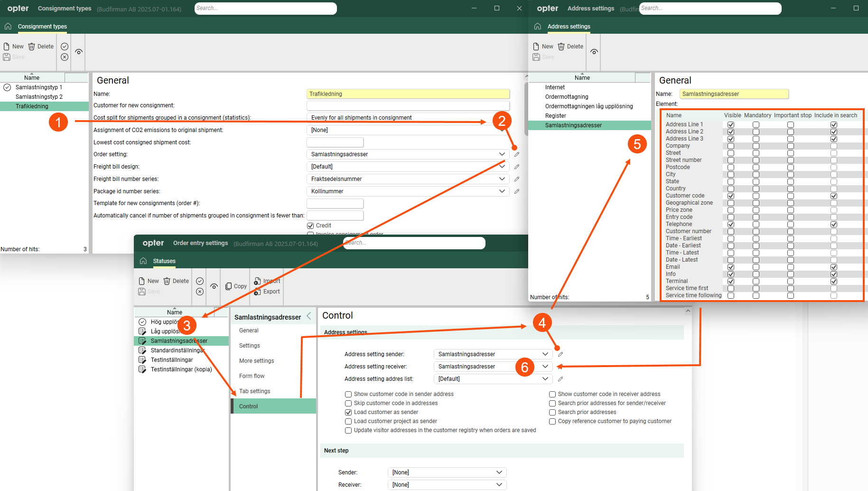Click the Export icon in Order entry settings
Screen dimensions: 868x491
(x=257, y=292)
